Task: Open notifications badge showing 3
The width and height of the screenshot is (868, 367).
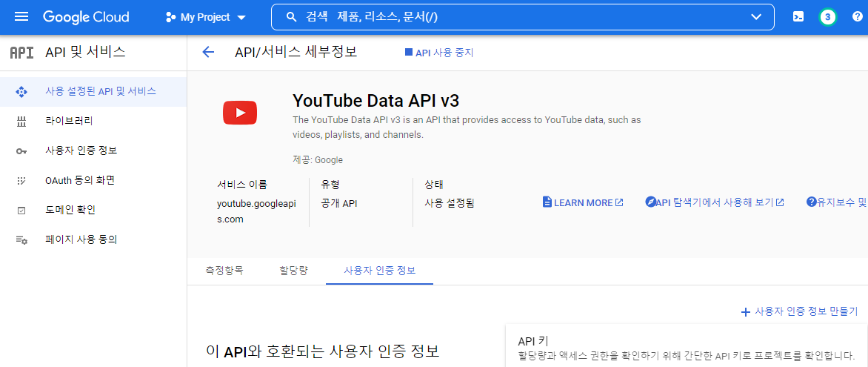Action: click(x=827, y=17)
